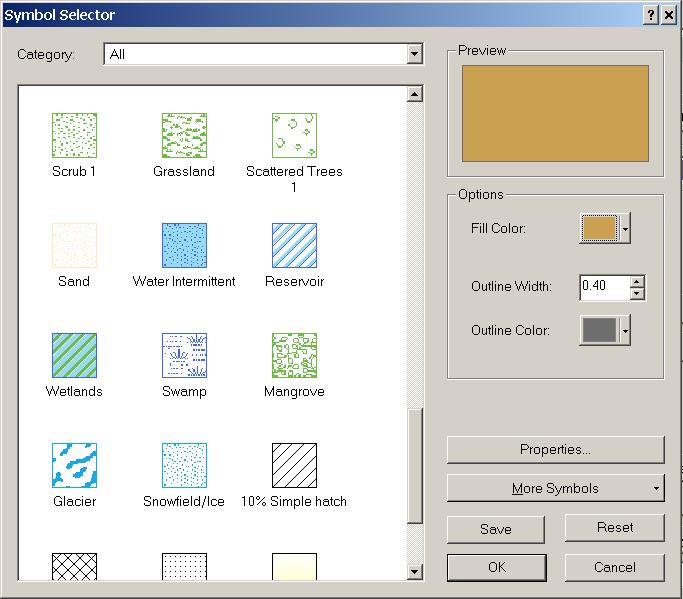The image size is (683, 599).
Task: Expand the Fill Color dropdown arrow
Action: click(x=626, y=229)
